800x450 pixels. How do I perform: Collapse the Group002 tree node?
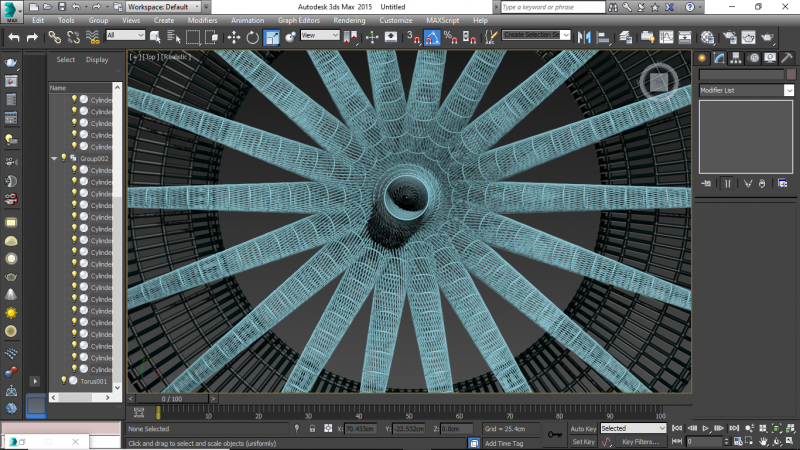[x=54, y=159]
